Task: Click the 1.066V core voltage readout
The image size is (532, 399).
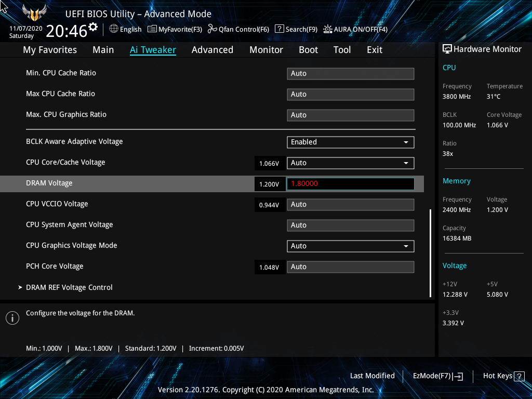Action: tap(270, 164)
